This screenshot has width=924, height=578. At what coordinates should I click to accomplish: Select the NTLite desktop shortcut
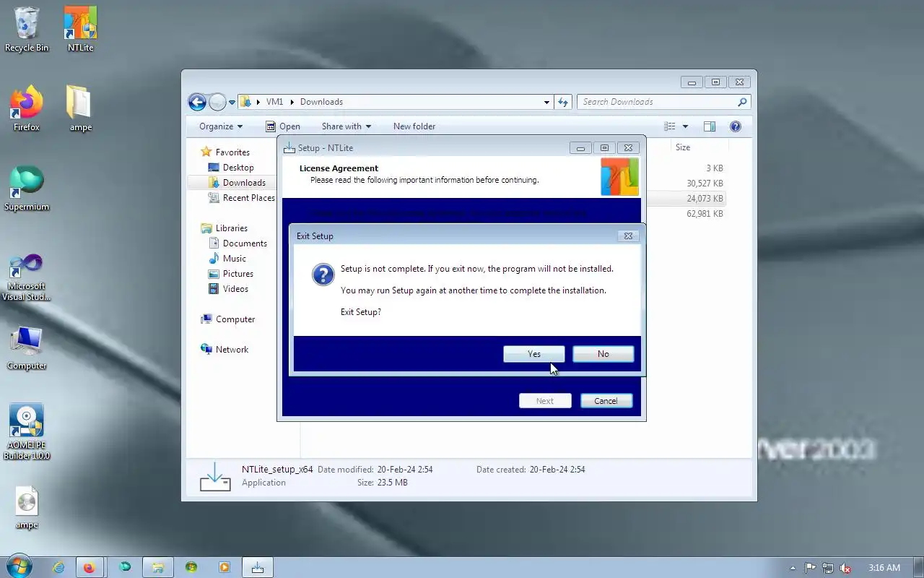(x=80, y=30)
